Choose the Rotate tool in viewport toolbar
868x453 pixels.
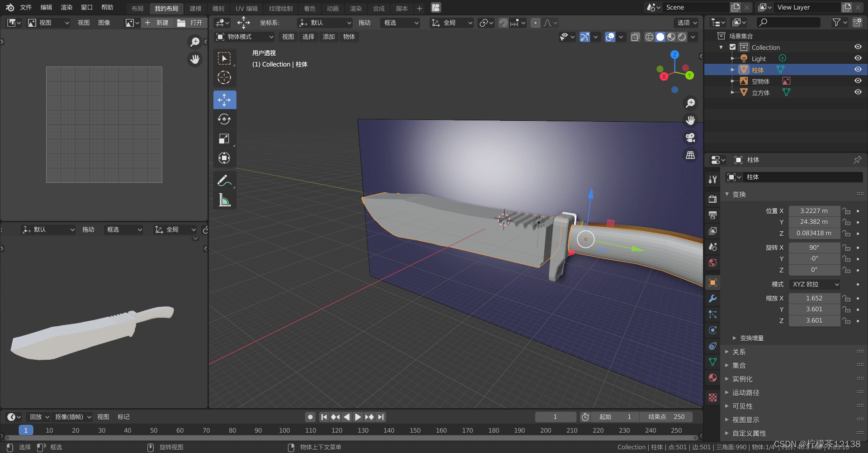click(x=224, y=119)
